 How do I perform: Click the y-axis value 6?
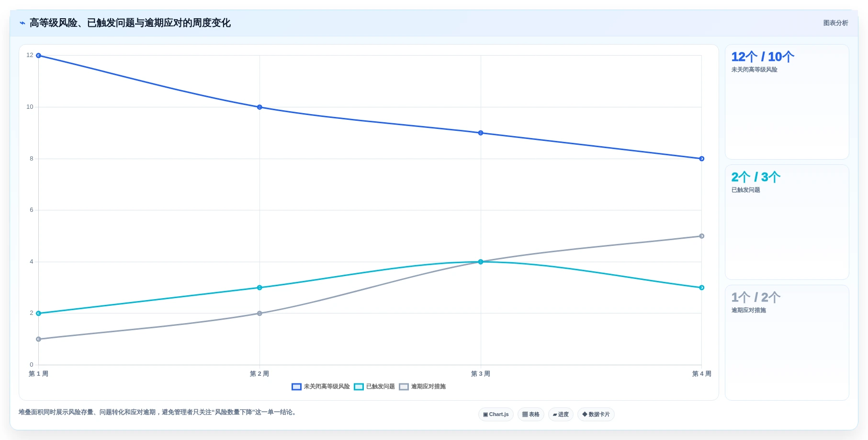click(x=32, y=210)
